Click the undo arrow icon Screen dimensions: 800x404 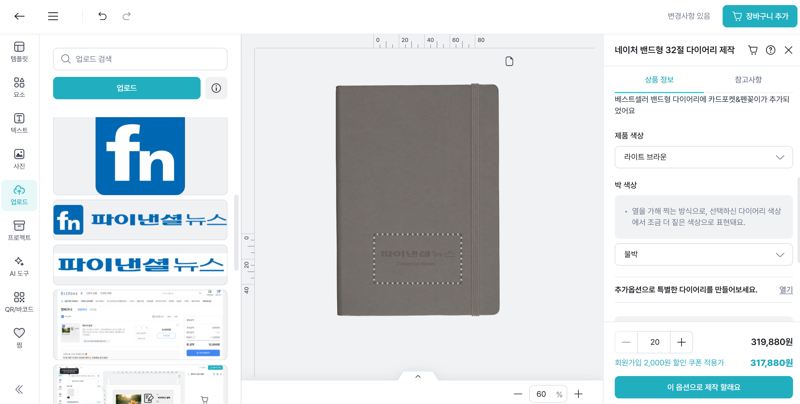(x=102, y=16)
